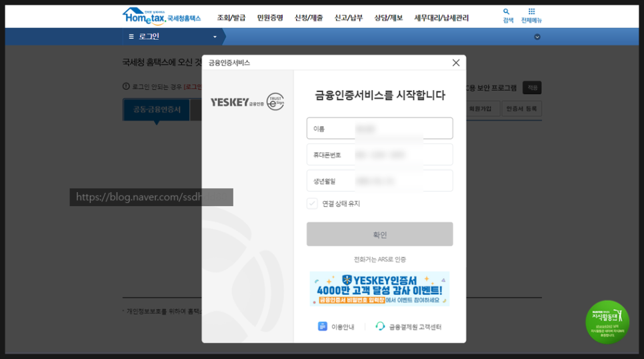This screenshot has width=644, height=359.
Task: Click the 금융결제원 고객센터 link
Action: 415,327
